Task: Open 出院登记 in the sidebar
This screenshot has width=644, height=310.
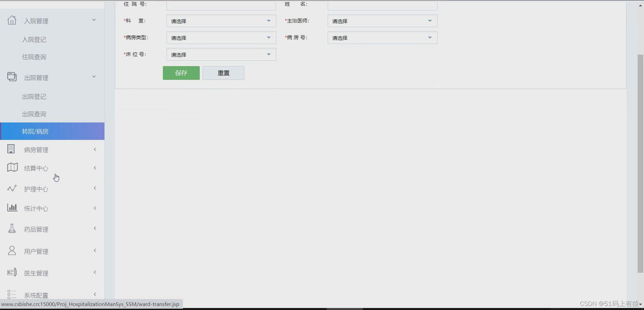Action: click(34, 97)
